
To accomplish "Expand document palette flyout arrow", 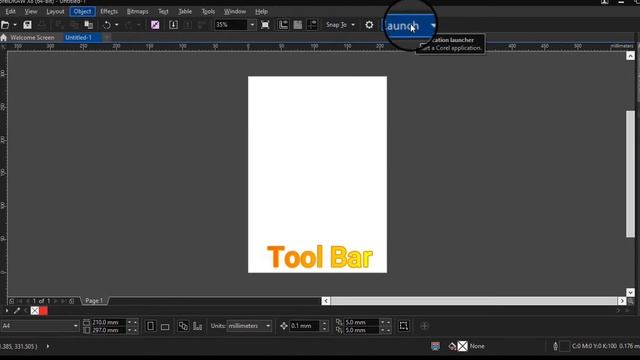I will tap(7, 311).
